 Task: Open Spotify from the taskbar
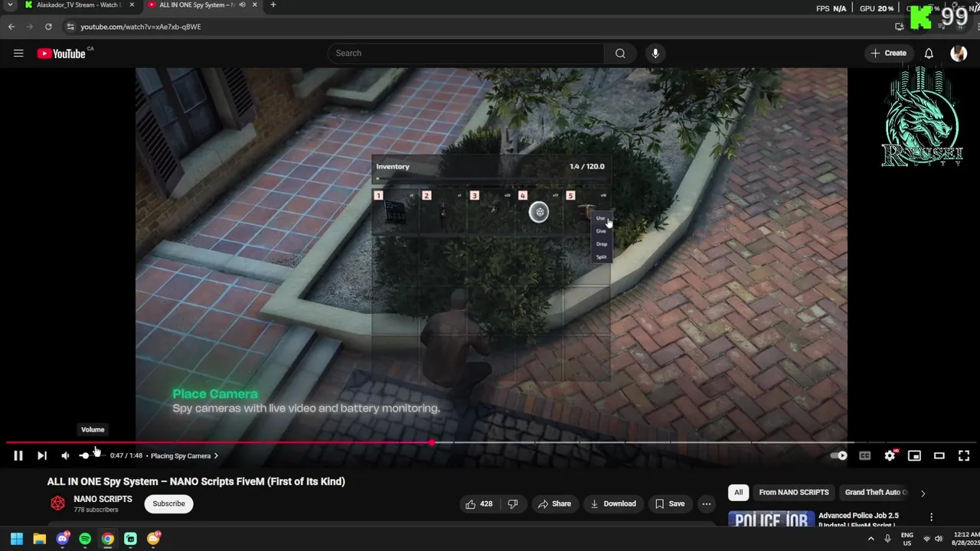(x=85, y=539)
